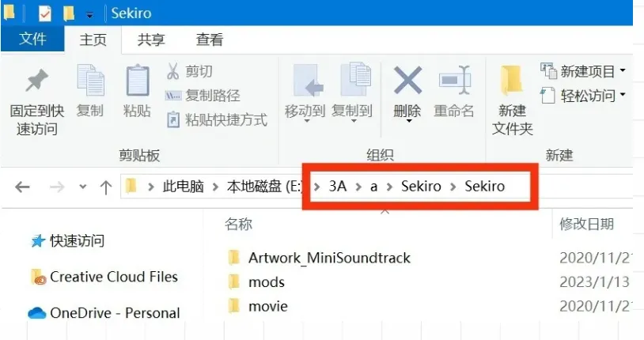This screenshot has width=644, height=340.
Task: Click the last Sekiro breadcrumb segment
Action: click(485, 187)
